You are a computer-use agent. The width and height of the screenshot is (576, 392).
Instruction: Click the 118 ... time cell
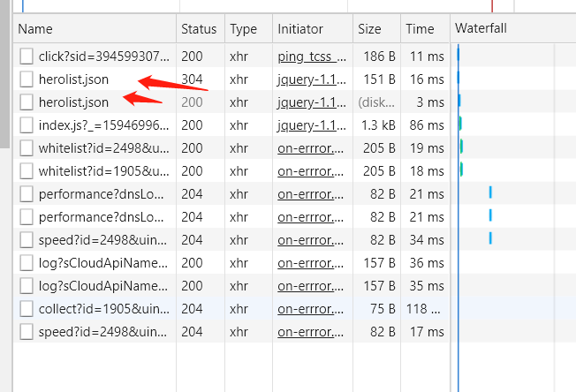point(423,309)
